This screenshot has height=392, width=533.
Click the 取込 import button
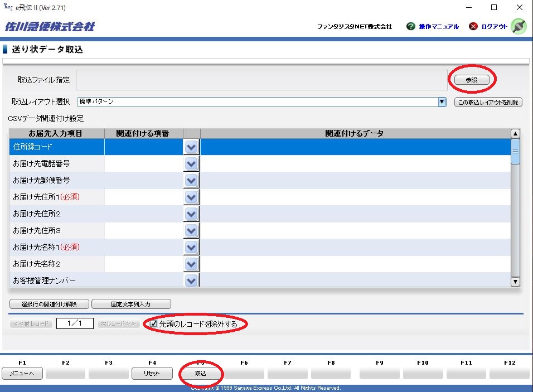[201, 374]
